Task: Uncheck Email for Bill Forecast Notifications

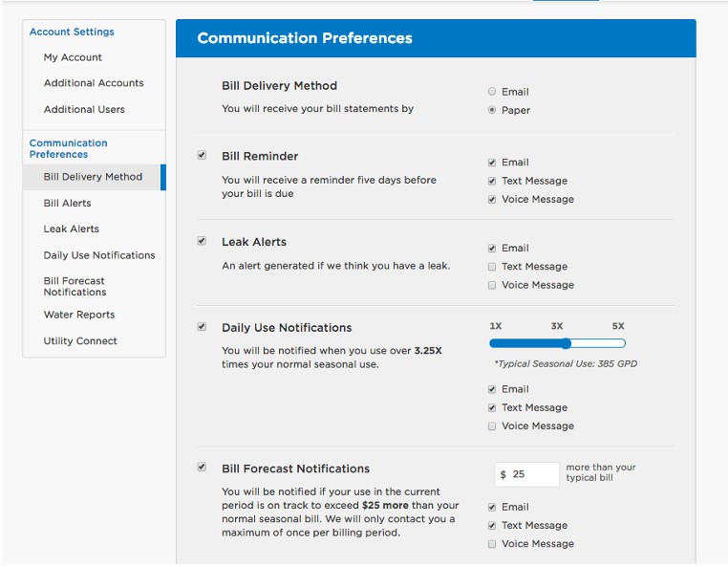Action: [x=492, y=507]
